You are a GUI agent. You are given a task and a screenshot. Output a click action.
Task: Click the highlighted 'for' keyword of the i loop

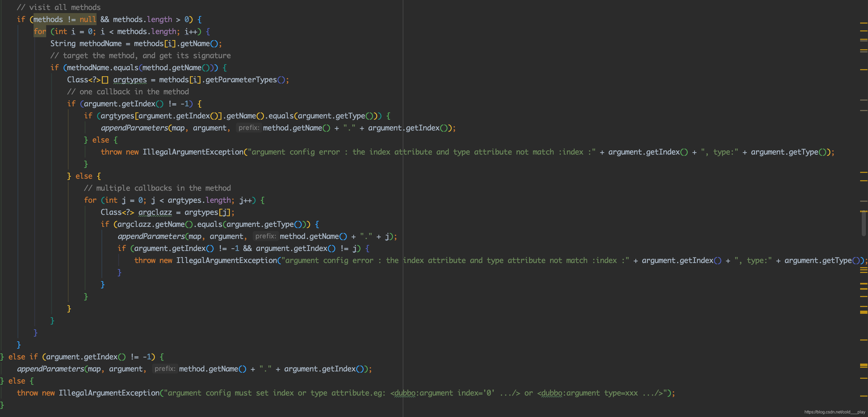coord(40,31)
